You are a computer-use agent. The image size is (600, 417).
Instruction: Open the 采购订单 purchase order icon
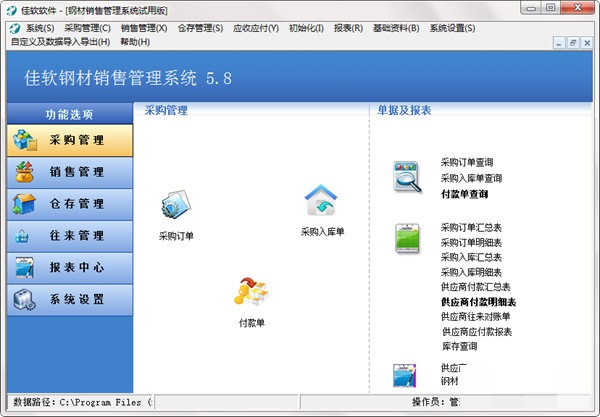tap(176, 205)
